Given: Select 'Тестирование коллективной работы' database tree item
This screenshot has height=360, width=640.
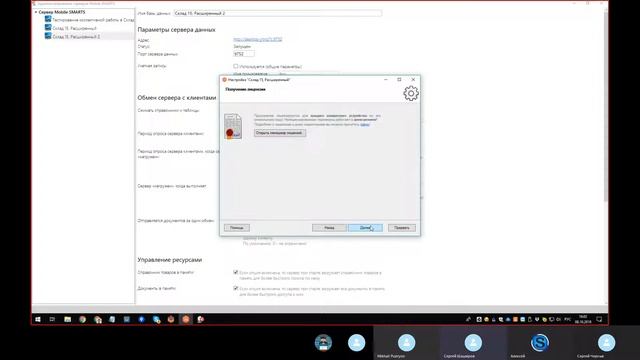Looking at the screenshot, I should pyautogui.click(x=93, y=20).
